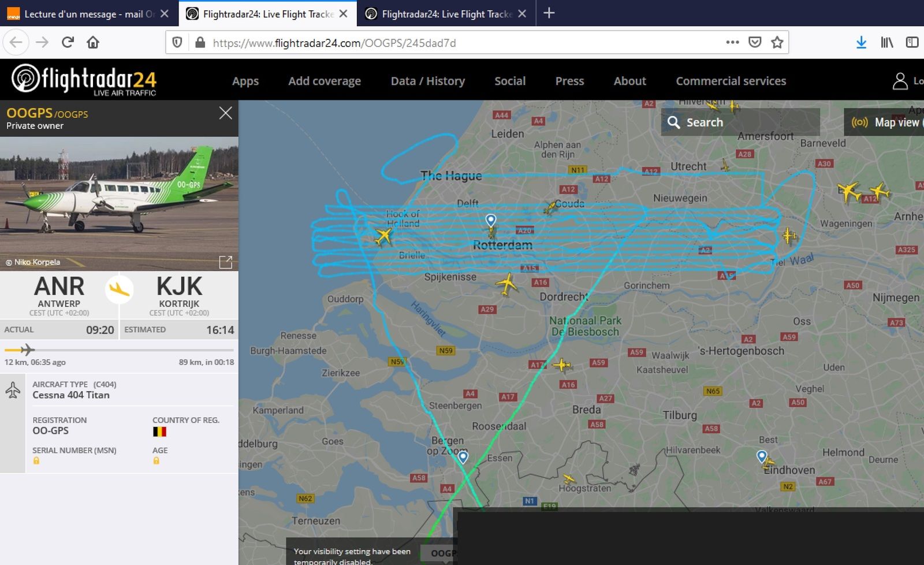This screenshot has width=924, height=565.
Task: Click the landing plane status icon
Action: [119, 289]
